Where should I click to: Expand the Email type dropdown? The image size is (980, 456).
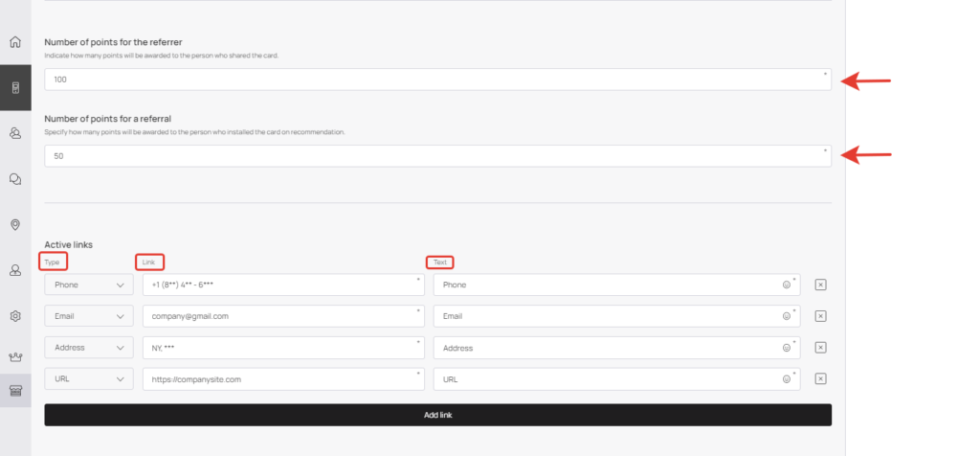(89, 316)
